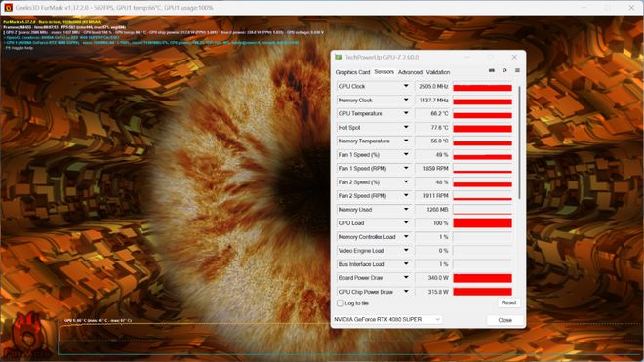Screen dimensions: 644x362
Task: Open the Validation tab
Action: point(438,72)
